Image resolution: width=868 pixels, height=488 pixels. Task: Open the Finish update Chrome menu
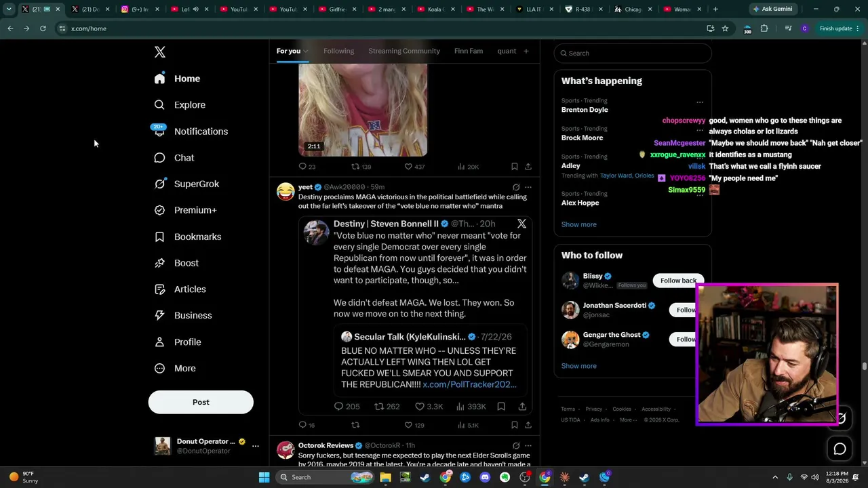(x=840, y=28)
